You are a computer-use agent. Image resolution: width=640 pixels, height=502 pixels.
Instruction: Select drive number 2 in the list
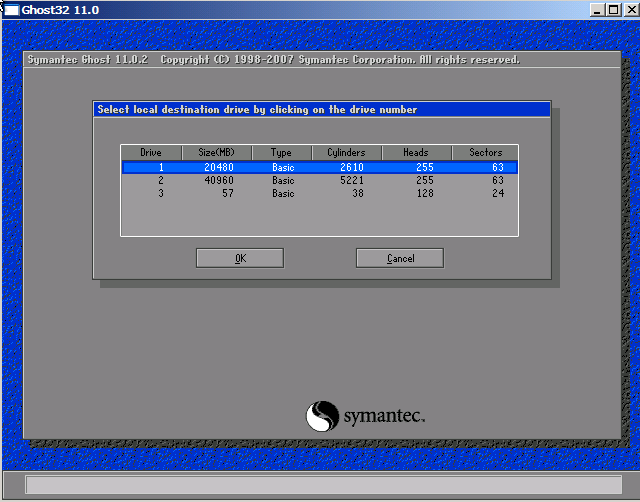tap(161, 180)
